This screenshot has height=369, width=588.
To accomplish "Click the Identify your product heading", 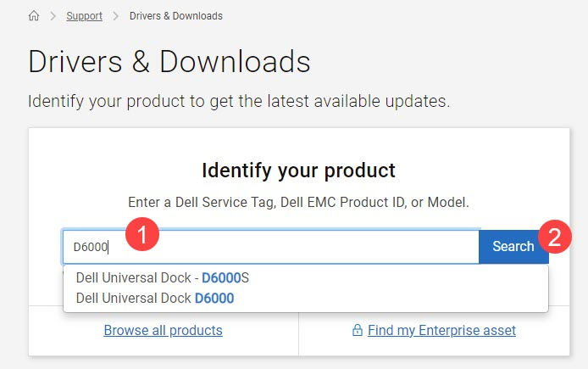I will (298, 170).
